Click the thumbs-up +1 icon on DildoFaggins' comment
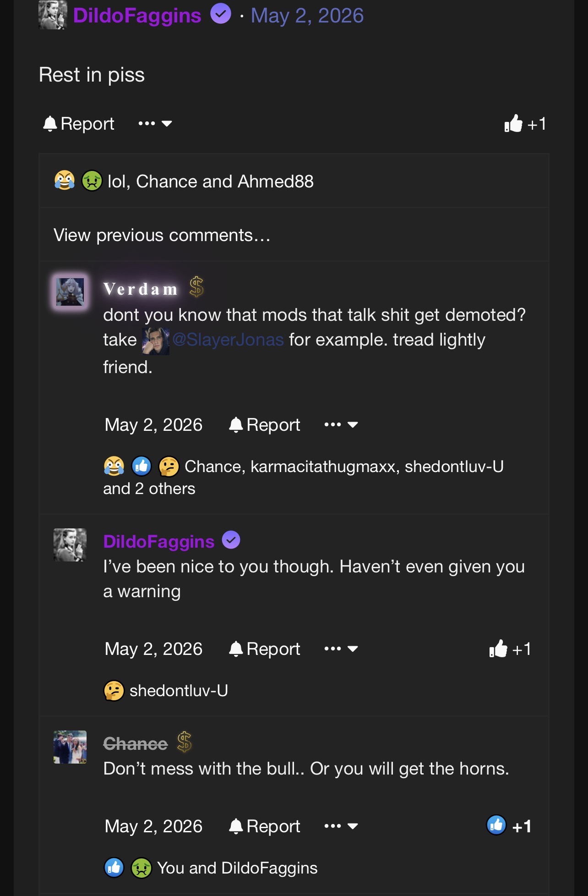 510,649
